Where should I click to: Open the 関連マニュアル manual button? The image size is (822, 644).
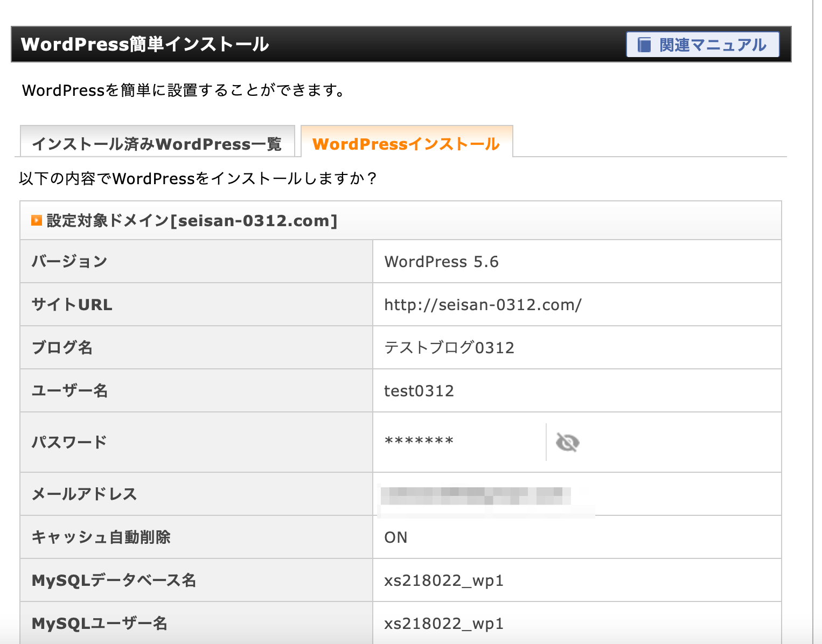[x=702, y=45]
